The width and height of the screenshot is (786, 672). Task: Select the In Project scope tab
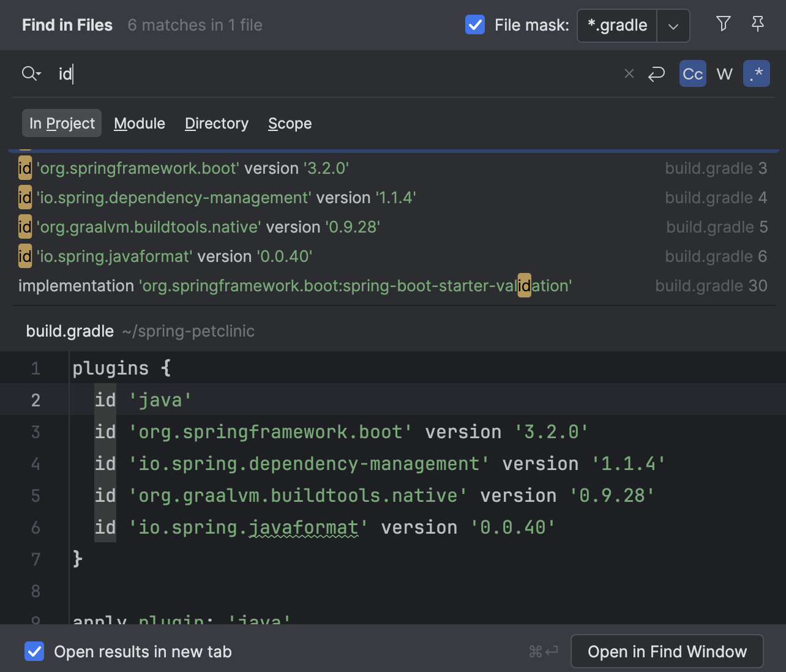tap(62, 124)
